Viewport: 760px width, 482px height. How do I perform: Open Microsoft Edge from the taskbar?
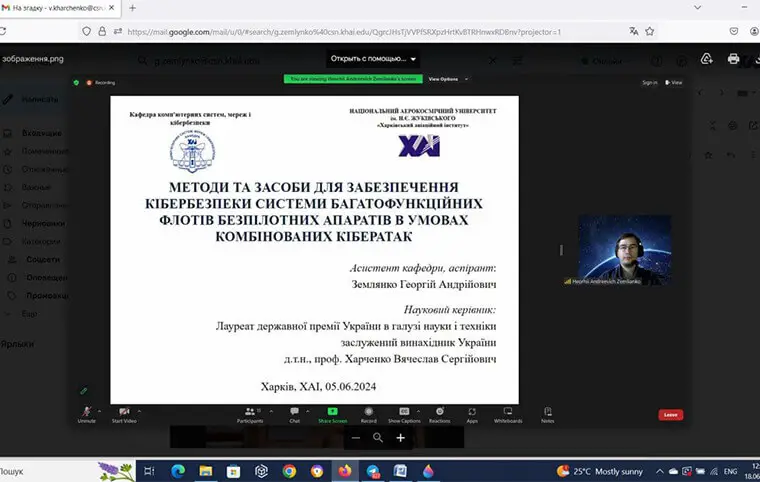click(x=178, y=471)
